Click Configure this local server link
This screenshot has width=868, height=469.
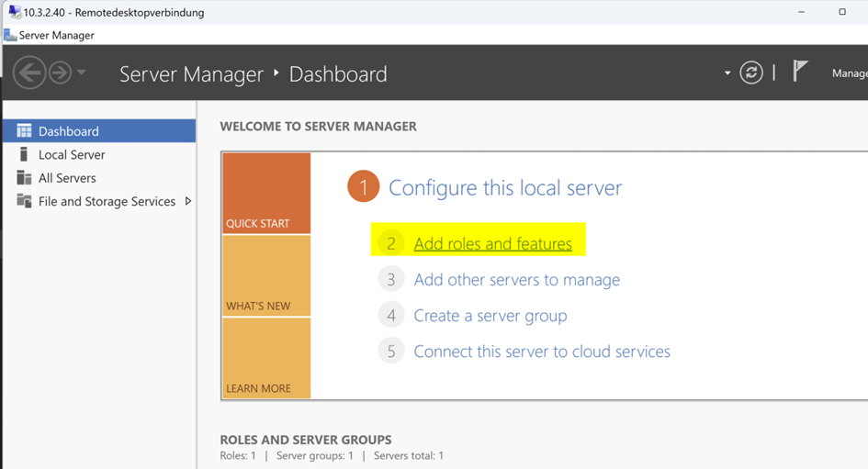pos(505,188)
